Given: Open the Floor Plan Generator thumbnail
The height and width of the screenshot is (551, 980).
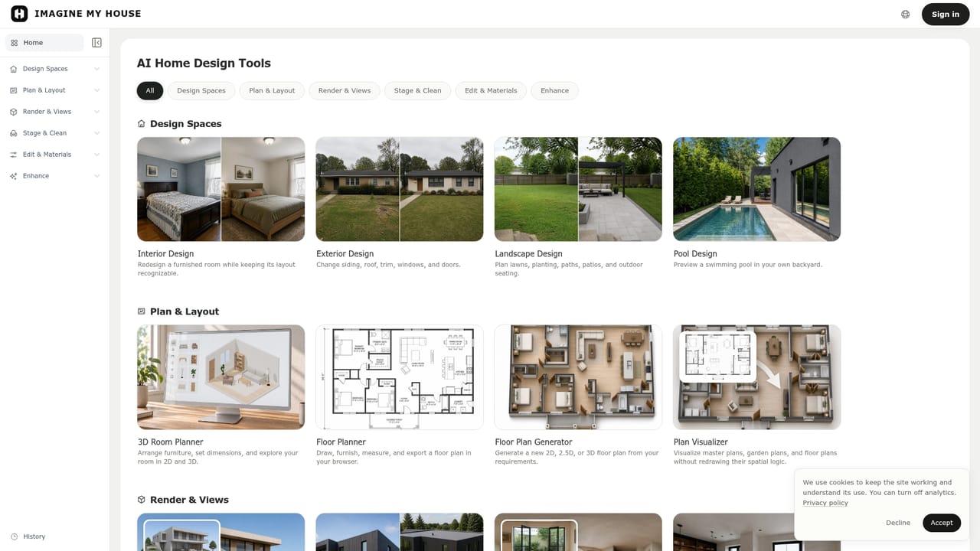Looking at the screenshot, I should [578, 377].
